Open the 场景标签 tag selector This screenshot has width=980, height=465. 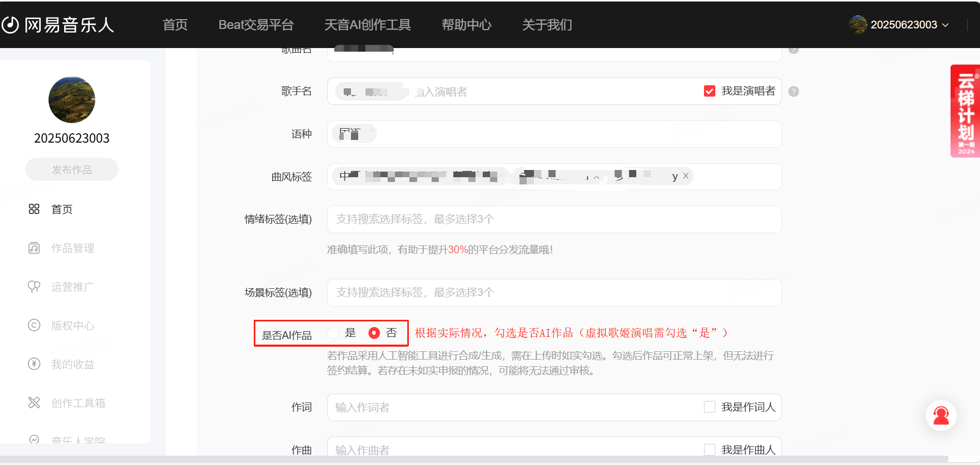[x=554, y=292]
